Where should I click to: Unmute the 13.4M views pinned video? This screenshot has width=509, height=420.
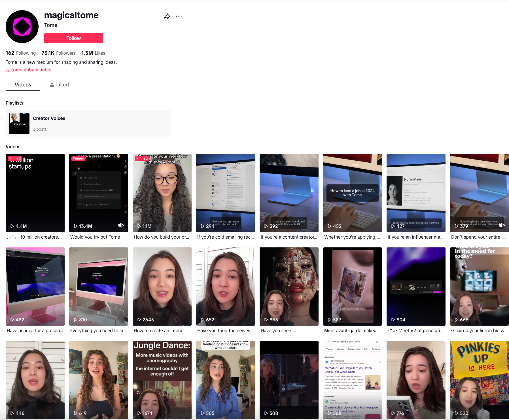[121, 225]
